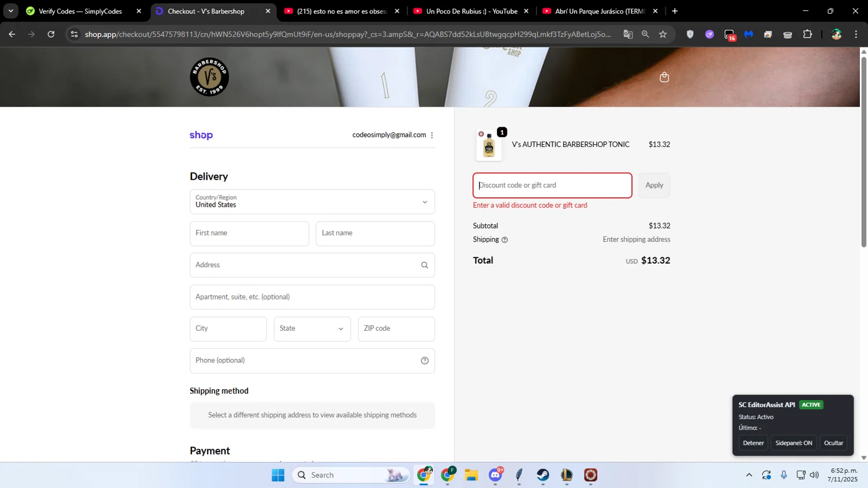Open the extension with badge 16
This screenshot has width=868, height=488.
coord(730,35)
